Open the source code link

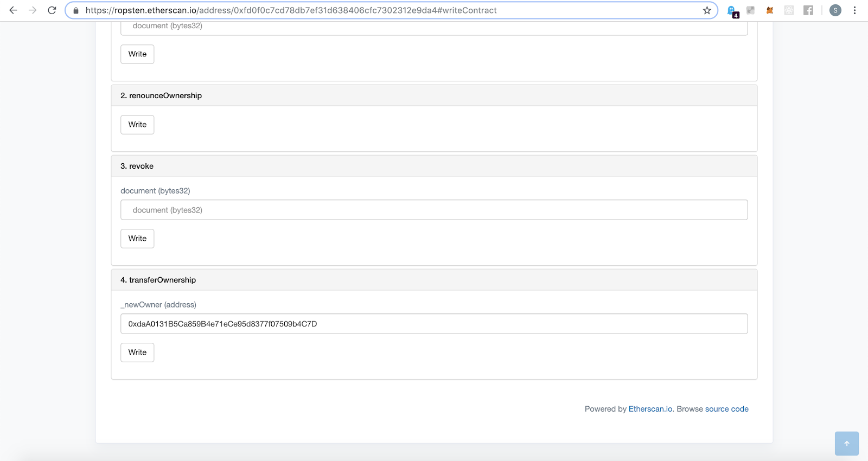(x=726, y=409)
